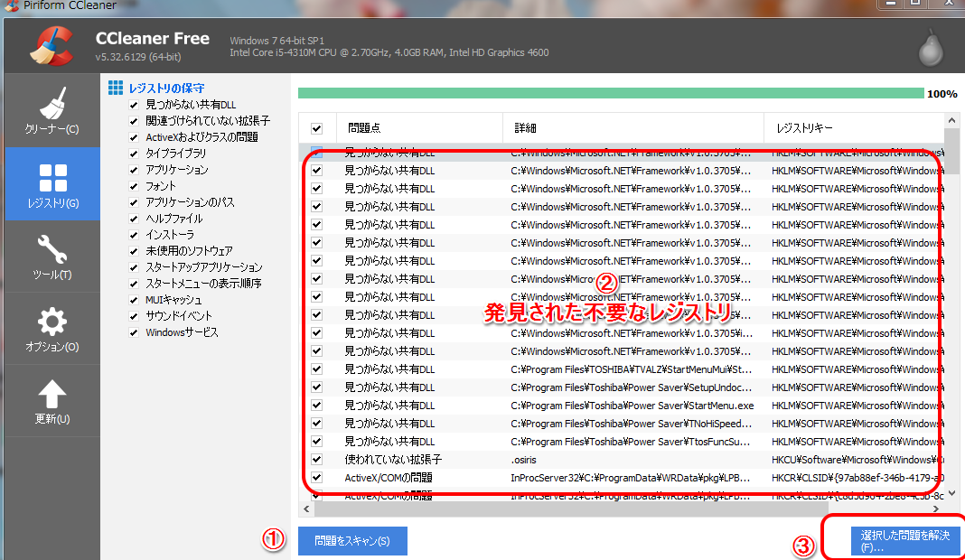Click the CCleaner logo icon
The width and height of the screenshot is (965, 560).
click(x=51, y=48)
